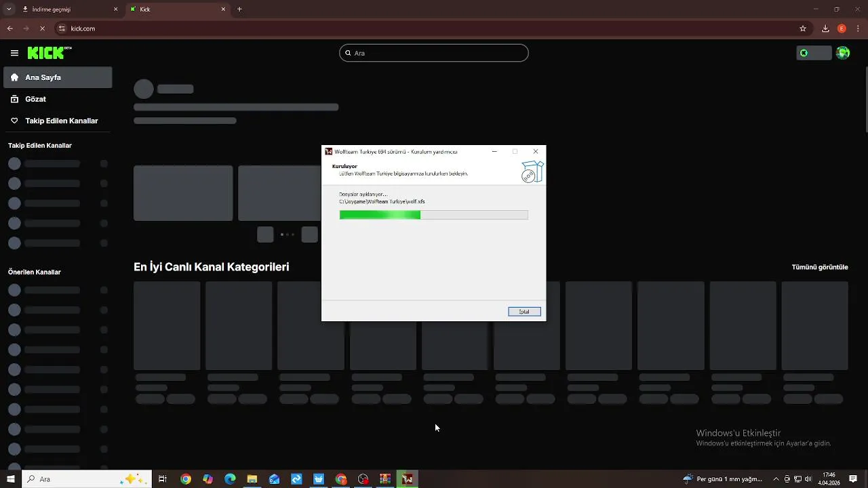Open a new Chrome tab
This screenshot has width=868, height=488.
pyautogui.click(x=239, y=9)
